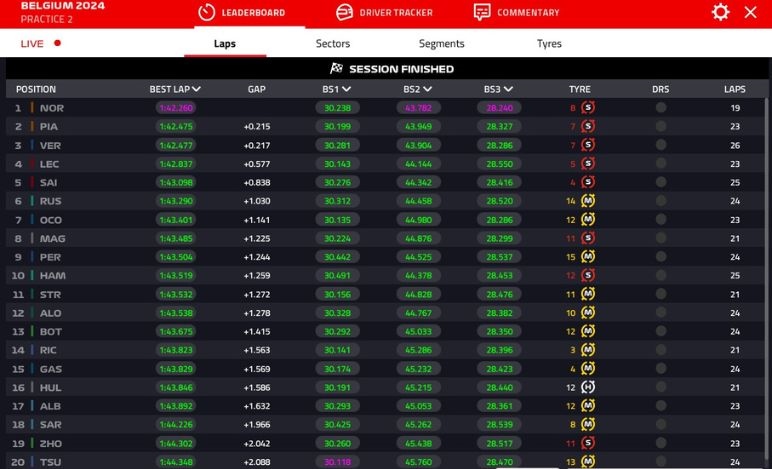Click the Leaderboard stopwatch icon
772x469 pixels.
pos(207,12)
